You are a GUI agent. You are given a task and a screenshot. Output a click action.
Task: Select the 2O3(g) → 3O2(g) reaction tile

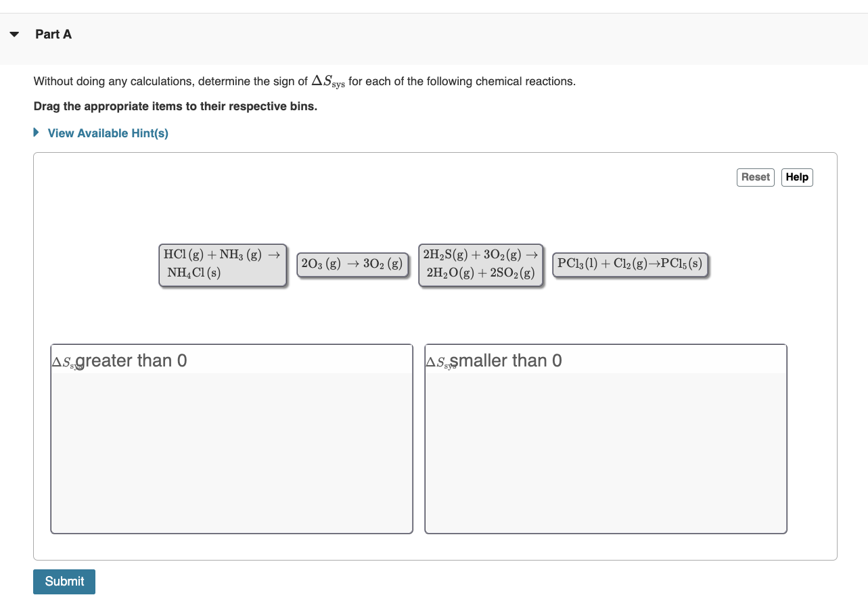tap(352, 264)
